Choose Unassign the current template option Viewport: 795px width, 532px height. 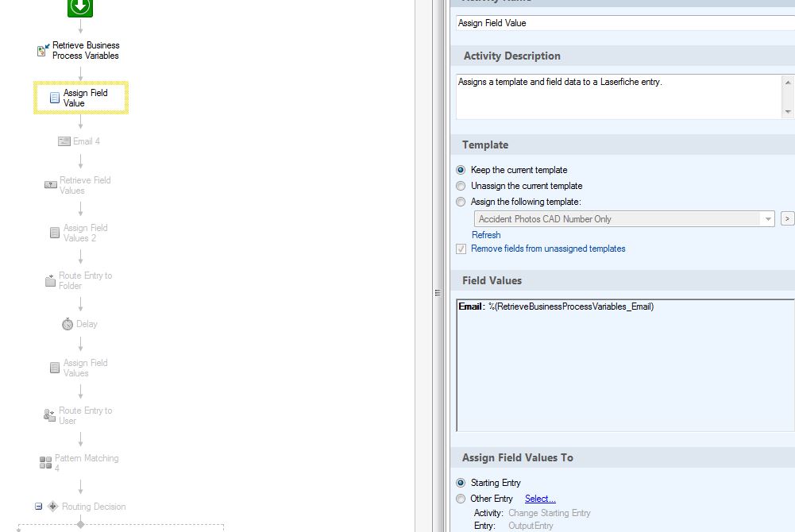coord(461,186)
